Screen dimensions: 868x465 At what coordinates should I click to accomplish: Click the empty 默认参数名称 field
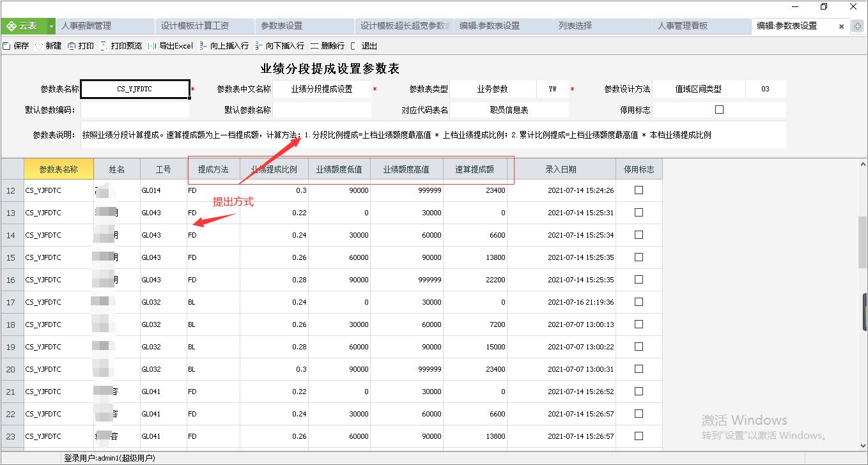[322, 110]
